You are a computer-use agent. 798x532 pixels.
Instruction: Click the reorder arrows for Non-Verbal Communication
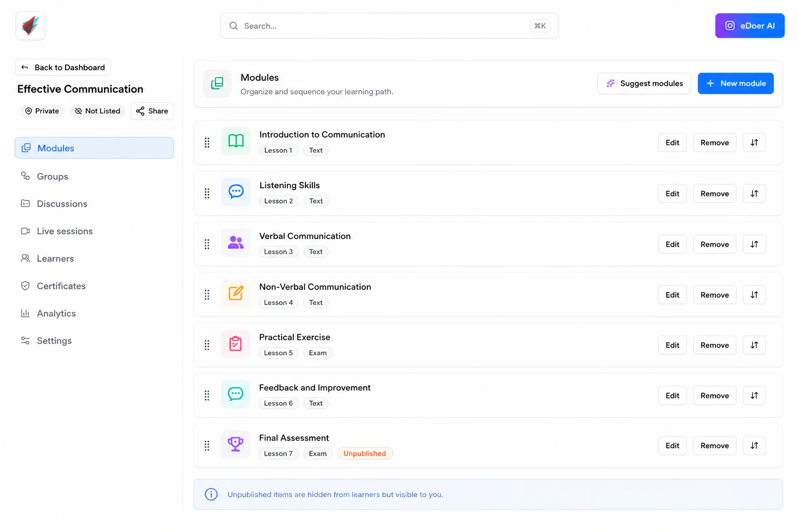(x=754, y=295)
